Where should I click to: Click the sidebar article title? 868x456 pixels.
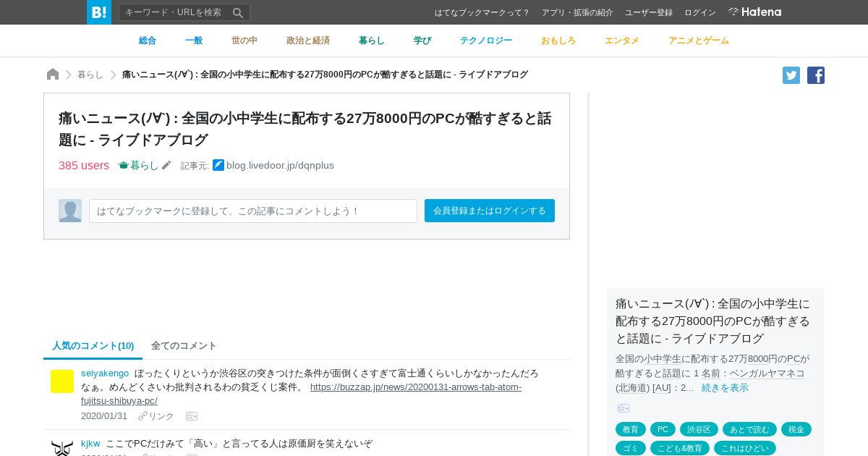713,321
